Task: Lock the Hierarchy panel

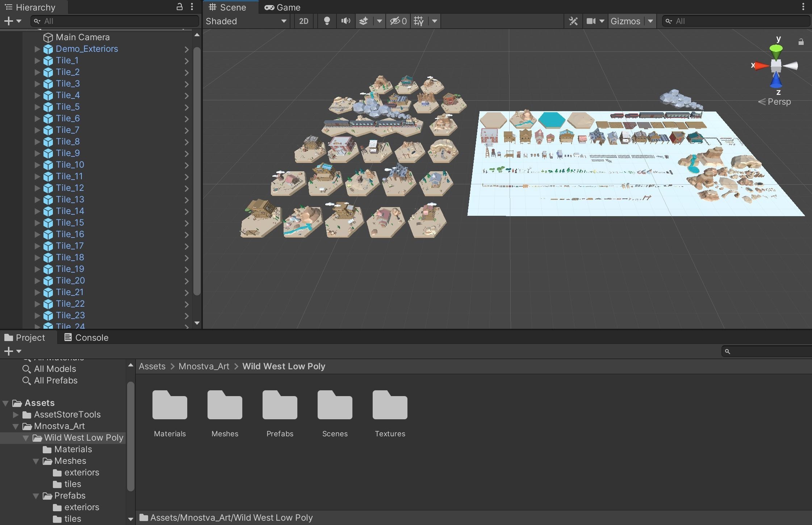Action: point(179,7)
